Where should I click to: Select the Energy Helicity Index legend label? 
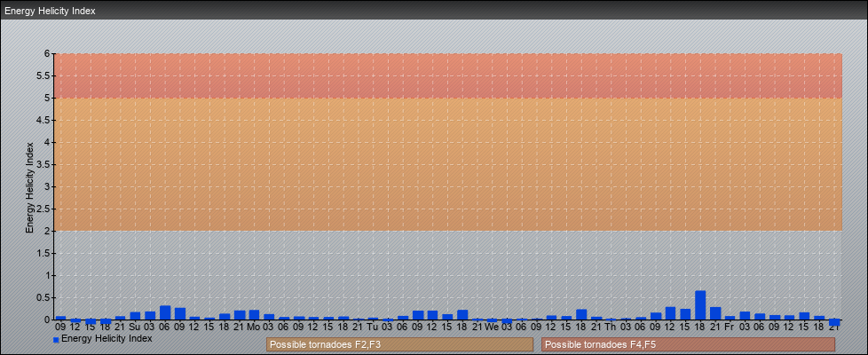pyautogui.click(x=107, y=338)
